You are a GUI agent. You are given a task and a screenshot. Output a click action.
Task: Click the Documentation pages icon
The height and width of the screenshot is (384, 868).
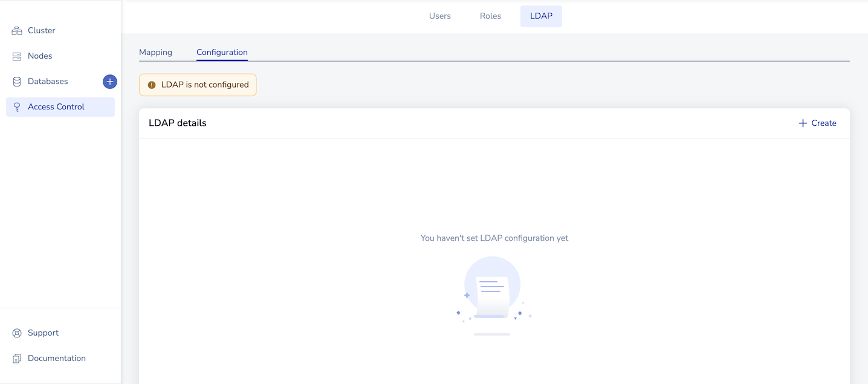(x=17, y=359)
